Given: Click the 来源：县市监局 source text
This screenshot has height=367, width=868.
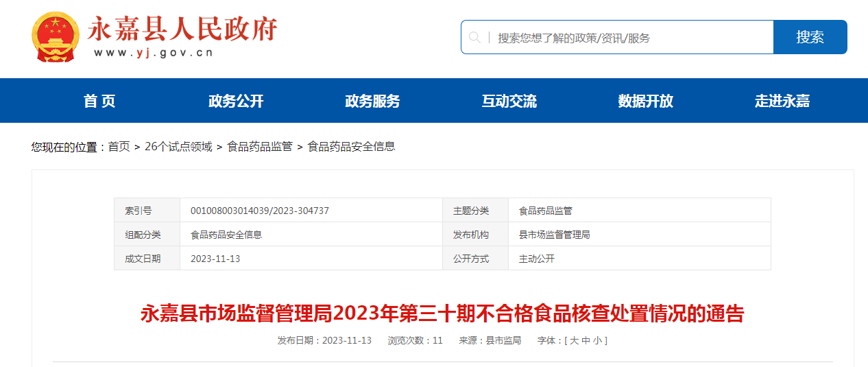Looking at the screenshot, I should (x=490, y=340).
